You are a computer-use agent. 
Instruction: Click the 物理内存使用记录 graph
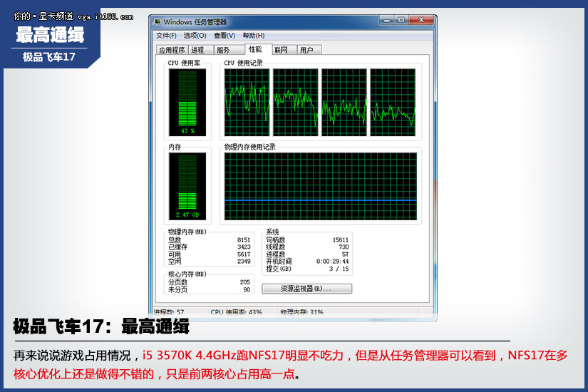click(x=321, y=187)
